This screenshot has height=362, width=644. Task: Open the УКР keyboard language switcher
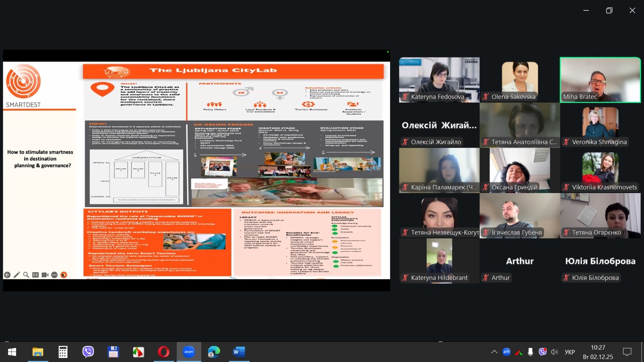point(570,352)
